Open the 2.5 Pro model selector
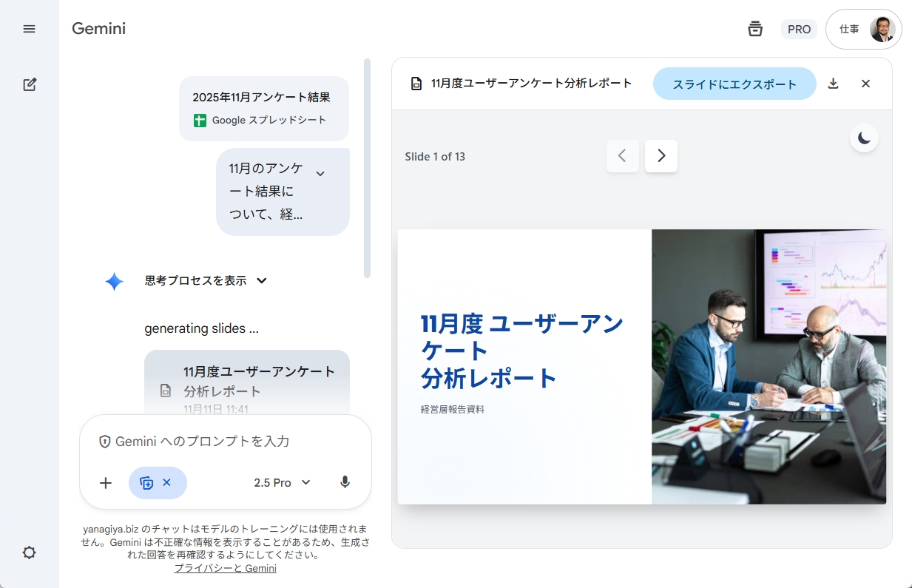 (282, 482)
